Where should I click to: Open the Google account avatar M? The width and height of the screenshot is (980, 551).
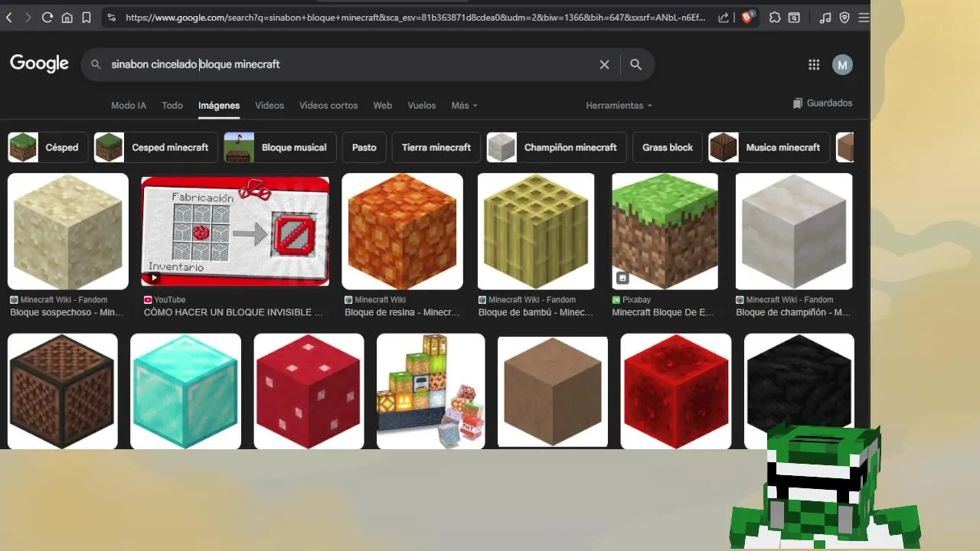click(842, 65)
